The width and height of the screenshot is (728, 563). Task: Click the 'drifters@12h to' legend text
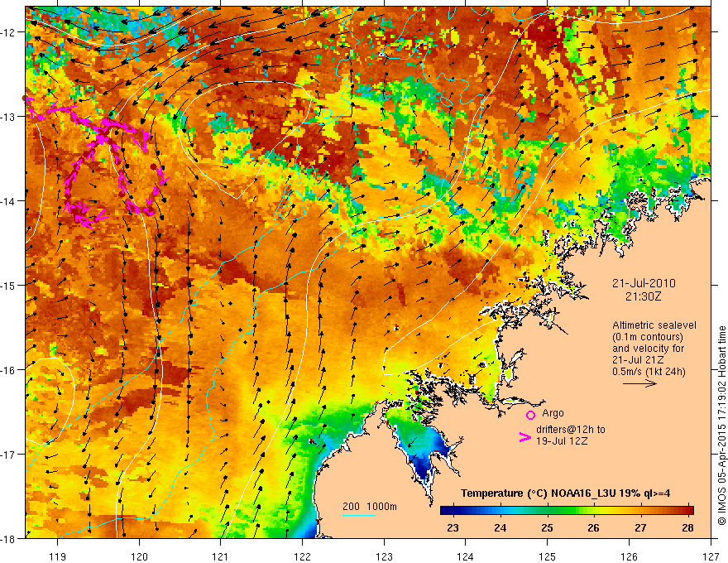pyautogui.click(x=571, y=430)
